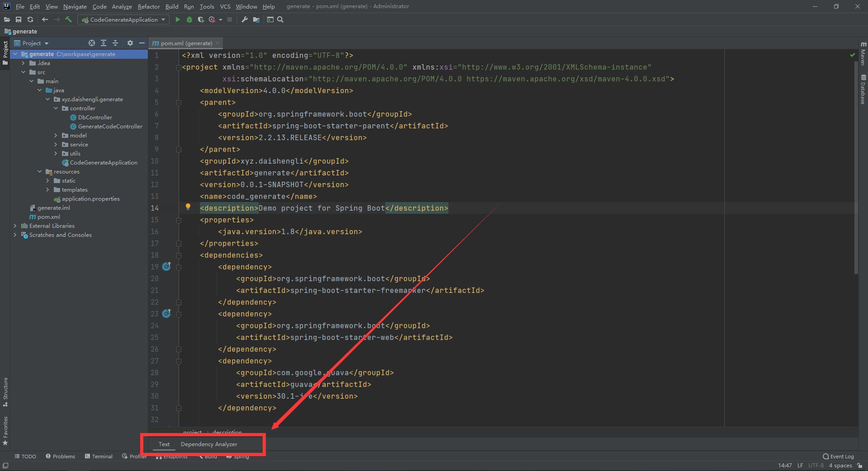Expand the templates folder

48,189
